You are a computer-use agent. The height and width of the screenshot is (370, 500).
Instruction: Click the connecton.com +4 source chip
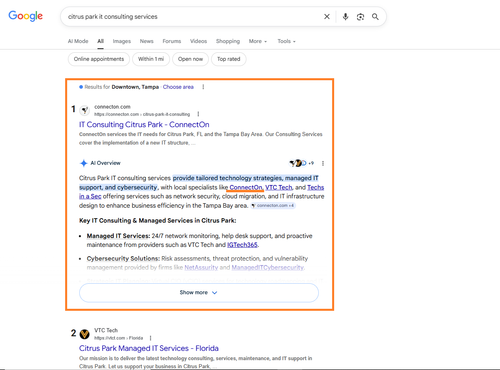(273, 205)
